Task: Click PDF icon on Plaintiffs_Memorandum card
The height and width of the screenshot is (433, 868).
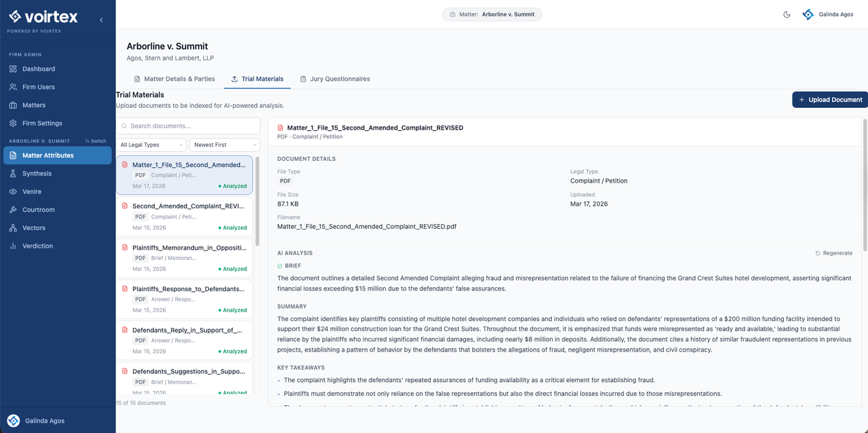Action: pos(125,248)
